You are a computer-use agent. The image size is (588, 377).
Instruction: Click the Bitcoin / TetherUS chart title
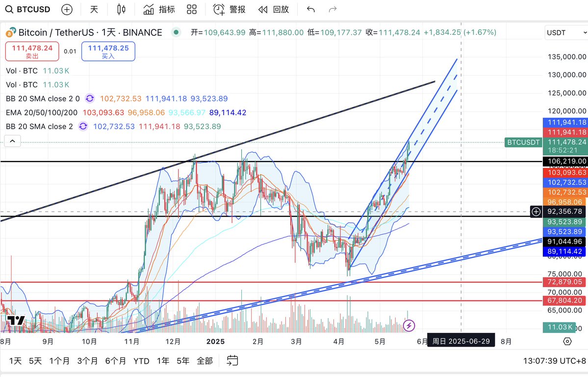point(90,33)
